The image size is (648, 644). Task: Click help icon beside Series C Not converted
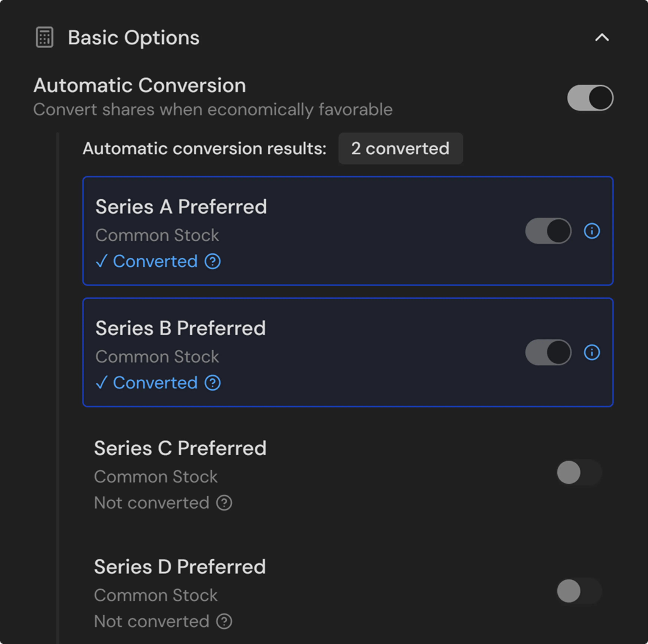tap(224, 503)
